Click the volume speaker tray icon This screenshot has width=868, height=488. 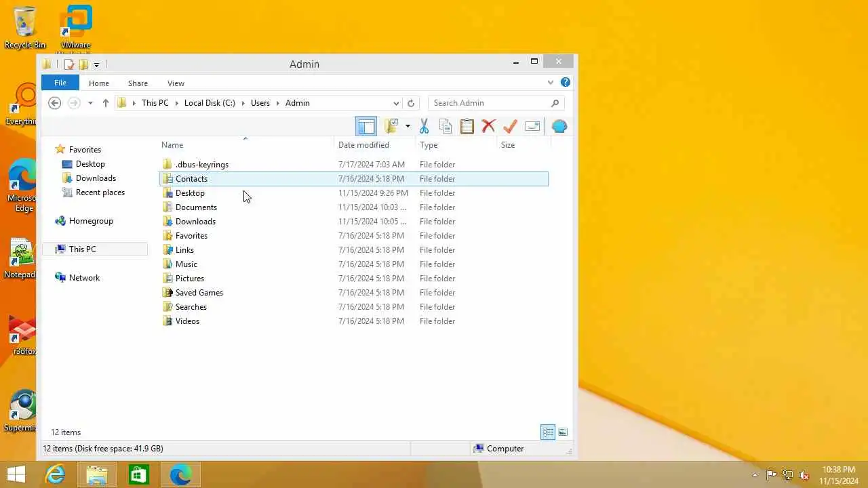click(x=804, y=475)
